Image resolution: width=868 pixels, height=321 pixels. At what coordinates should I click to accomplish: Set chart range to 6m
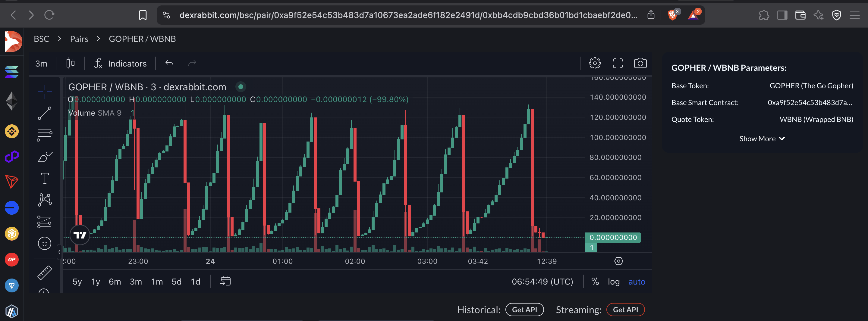[x=115, y=282]
